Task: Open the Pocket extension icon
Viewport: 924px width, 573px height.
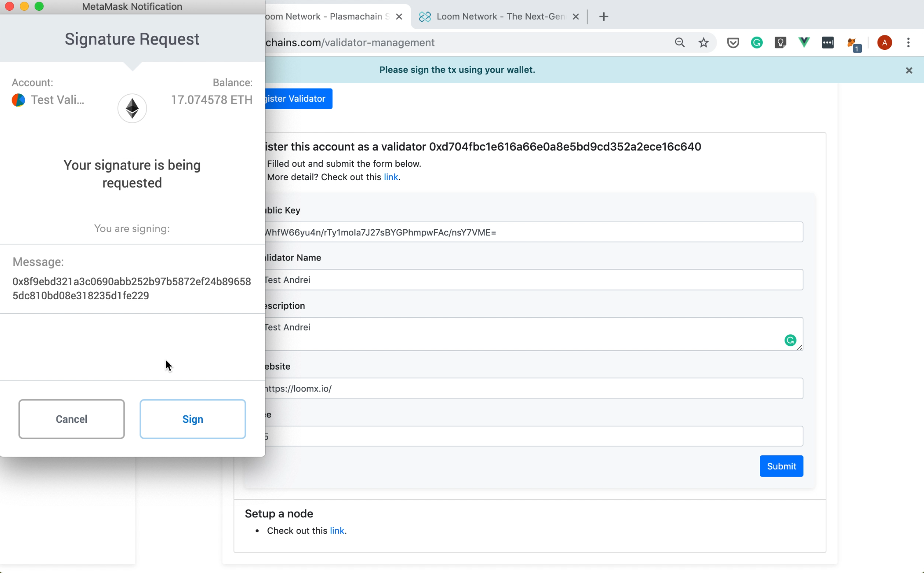Action: coord(733,42)
